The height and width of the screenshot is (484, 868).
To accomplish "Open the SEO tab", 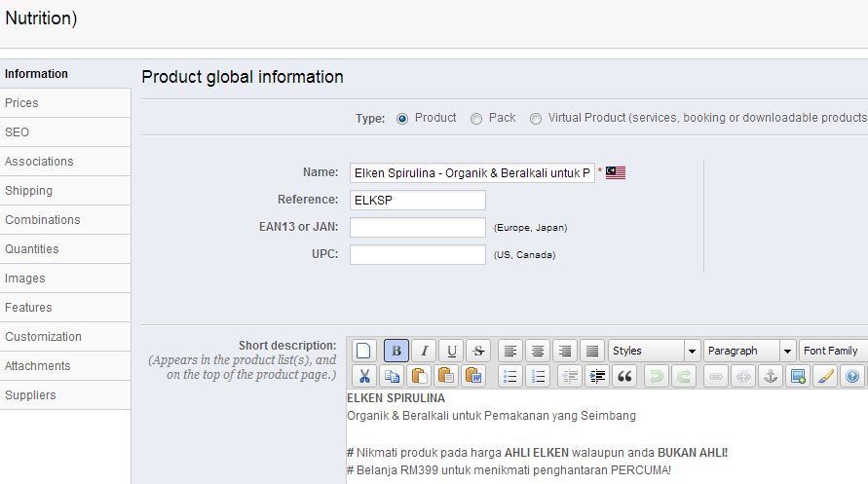I will coord(64,132).
